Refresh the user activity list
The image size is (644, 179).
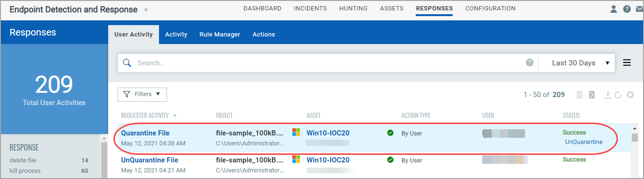(618, 95)
